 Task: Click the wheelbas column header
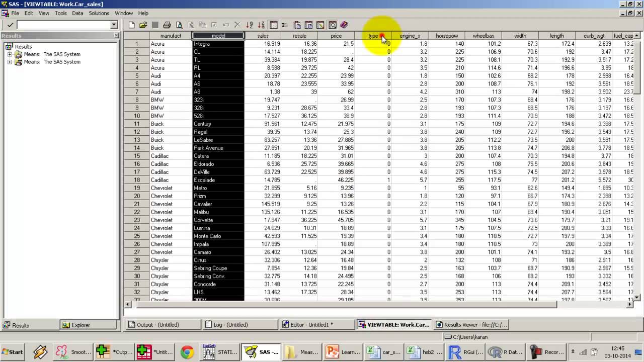484,36
